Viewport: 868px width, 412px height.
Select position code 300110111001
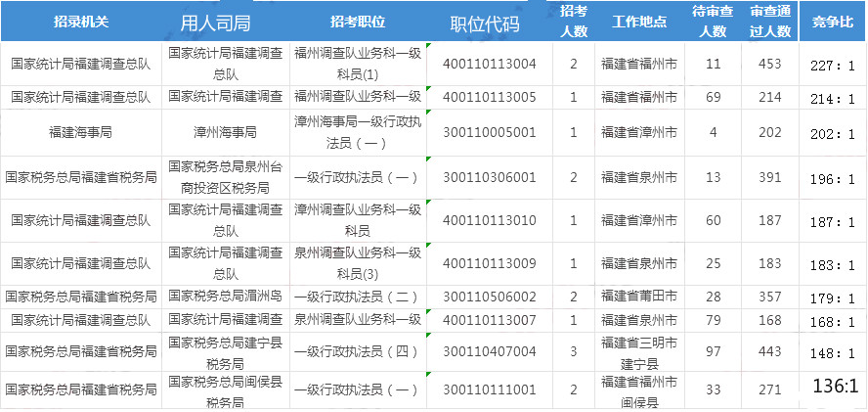tap(490, 389)
